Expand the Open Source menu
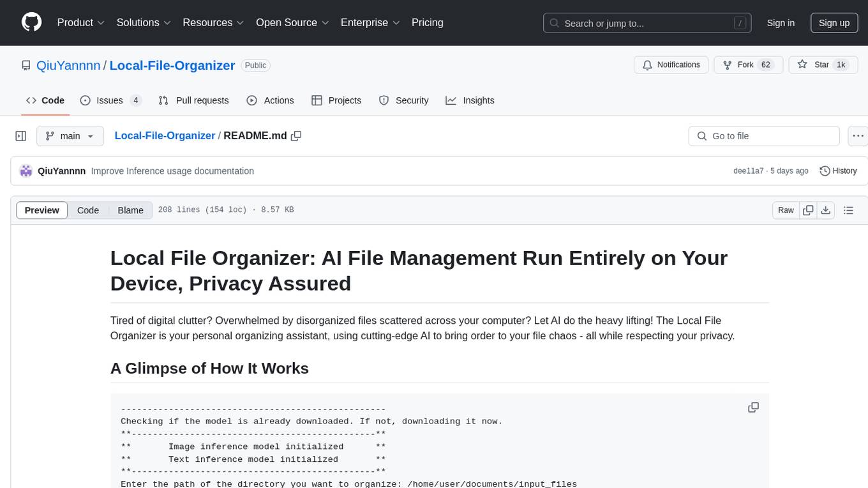Image resolution: width=868 pixels, height=488 pixels. 292,22
